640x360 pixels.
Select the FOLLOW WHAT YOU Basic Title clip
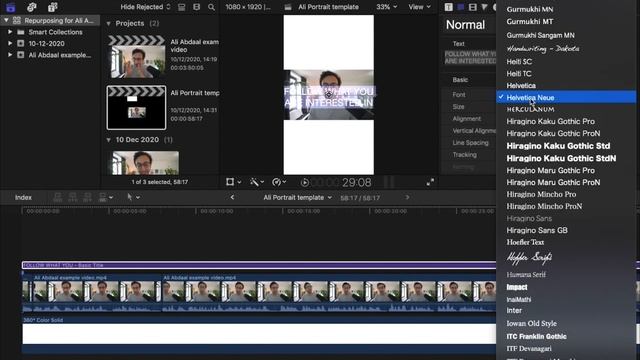click(259, 265)
